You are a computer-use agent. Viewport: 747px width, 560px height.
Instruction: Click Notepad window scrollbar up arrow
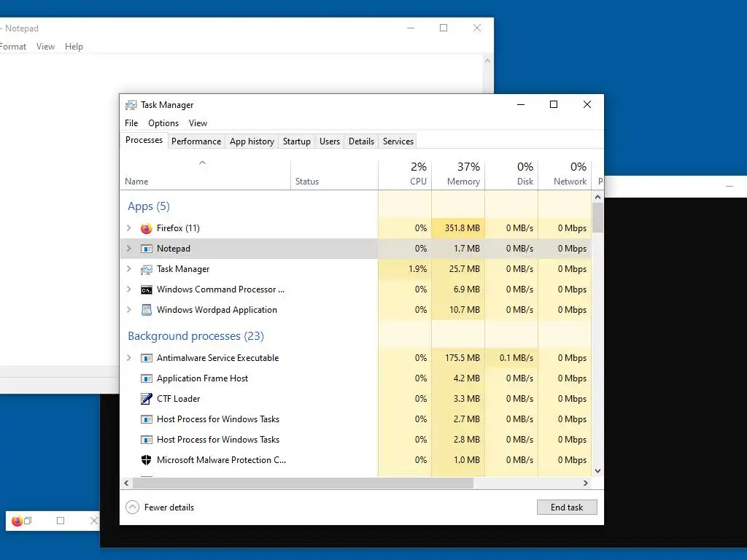click(x=487, y=61)
